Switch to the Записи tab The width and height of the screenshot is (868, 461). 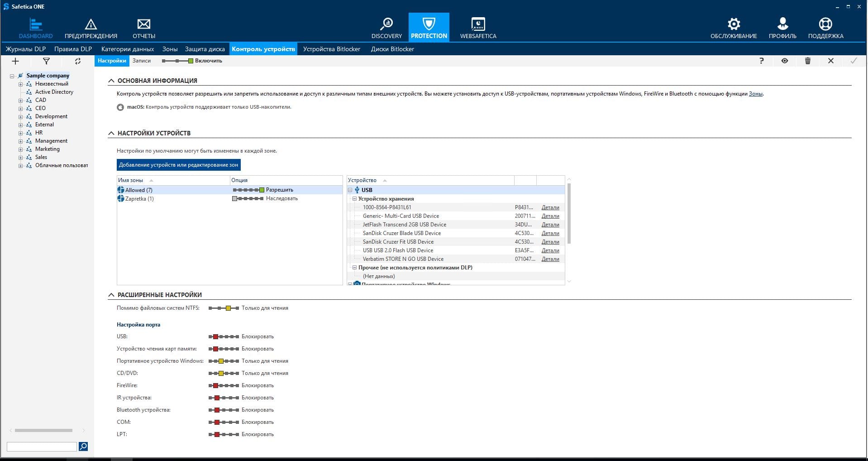[142, 61]
